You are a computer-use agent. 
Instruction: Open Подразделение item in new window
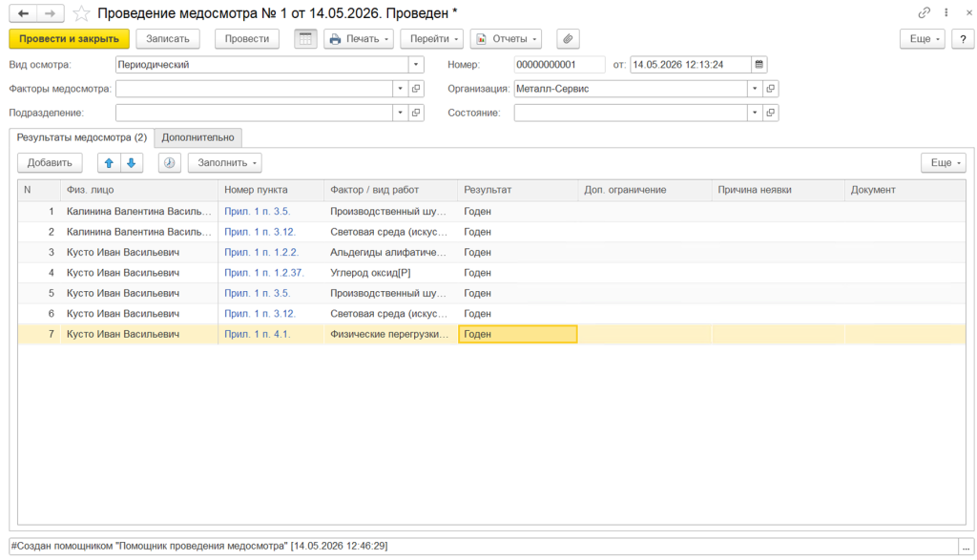tap(416, 113)
